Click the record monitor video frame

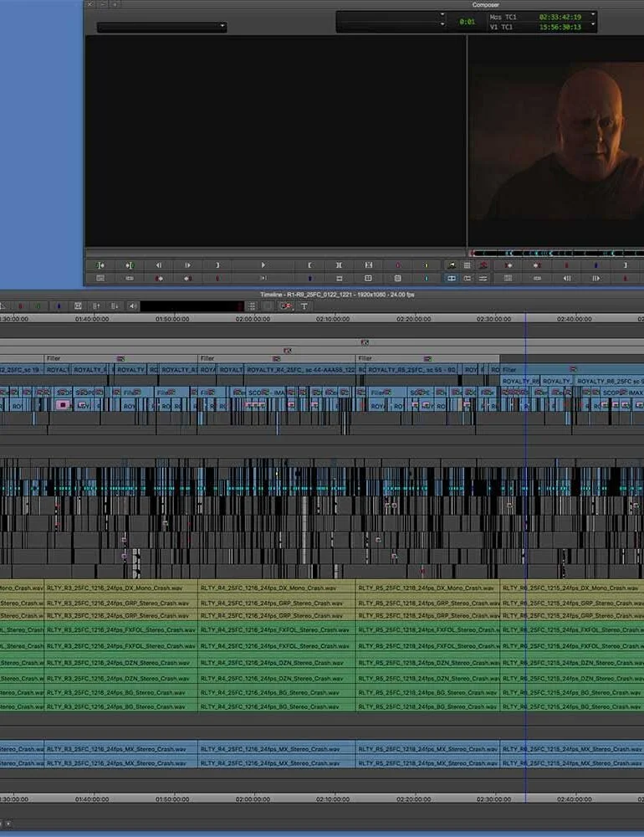[555, 142]
